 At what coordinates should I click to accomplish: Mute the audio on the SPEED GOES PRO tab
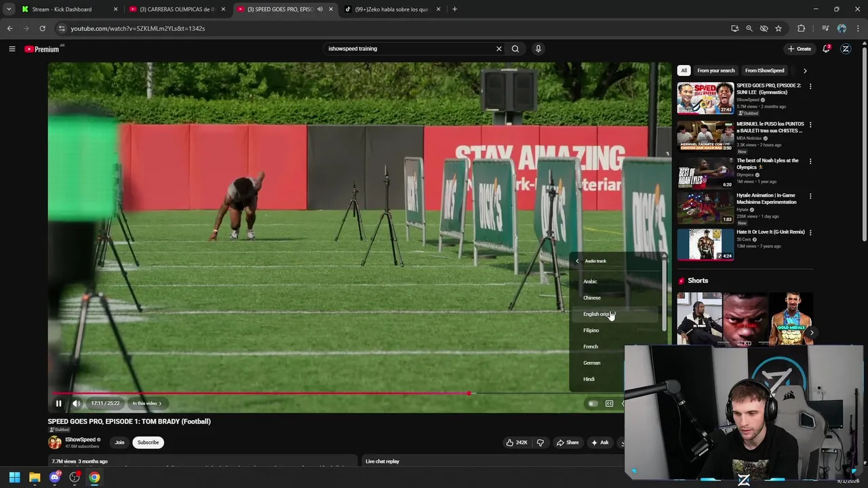coord(320,9)
